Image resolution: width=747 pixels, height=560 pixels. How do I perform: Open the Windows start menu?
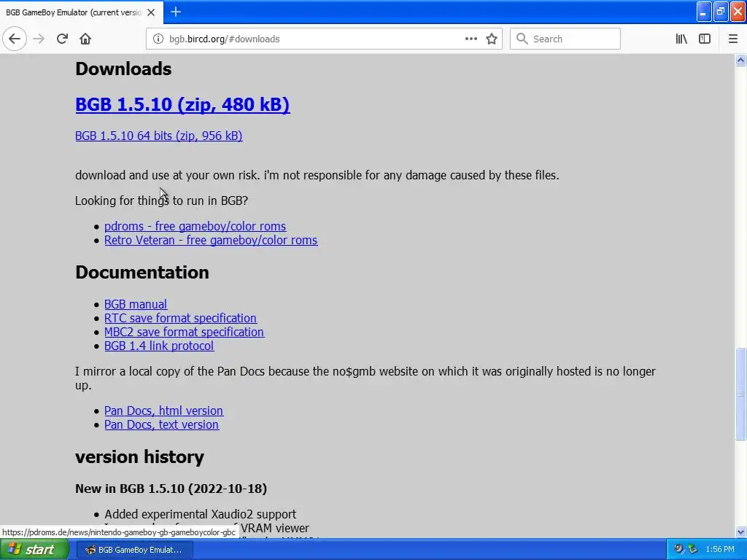(34, 550)
